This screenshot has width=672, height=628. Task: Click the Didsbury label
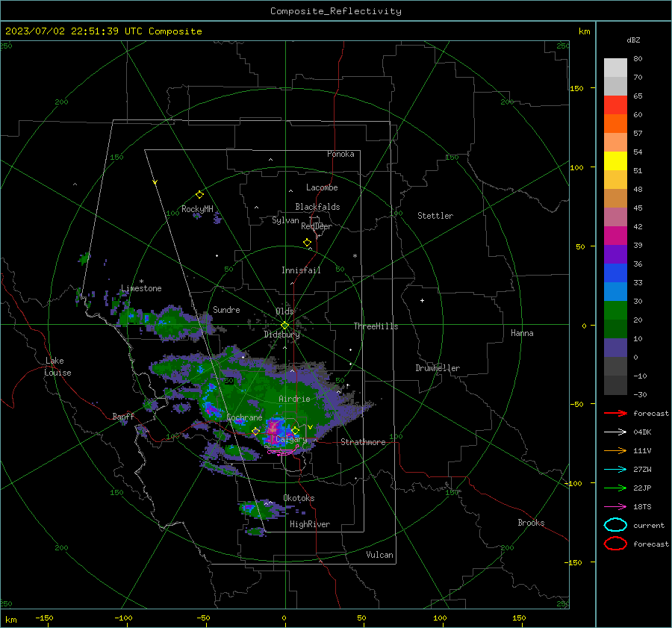pyautogui.click(x=281, y=335)
